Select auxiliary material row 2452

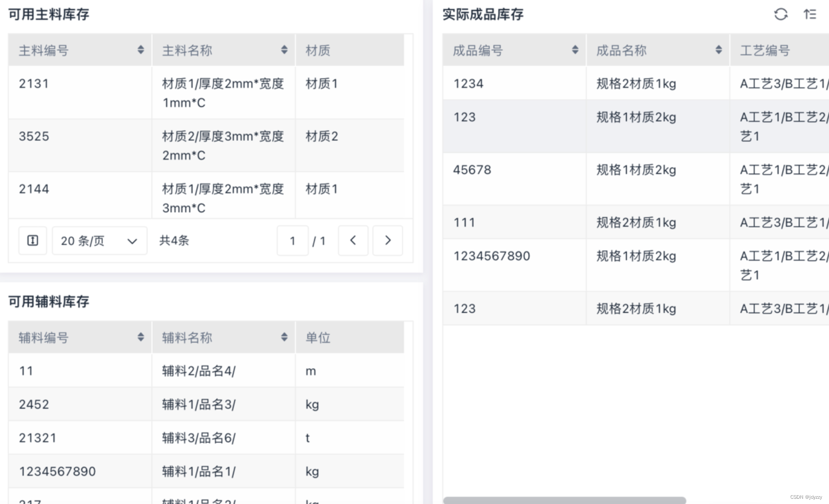[x=206, y=404]
